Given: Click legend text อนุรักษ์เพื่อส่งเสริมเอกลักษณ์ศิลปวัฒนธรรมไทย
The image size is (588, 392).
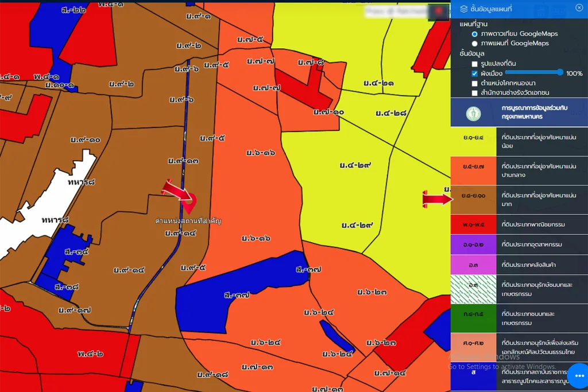Looking at the screenshot, I should (540, 347).
